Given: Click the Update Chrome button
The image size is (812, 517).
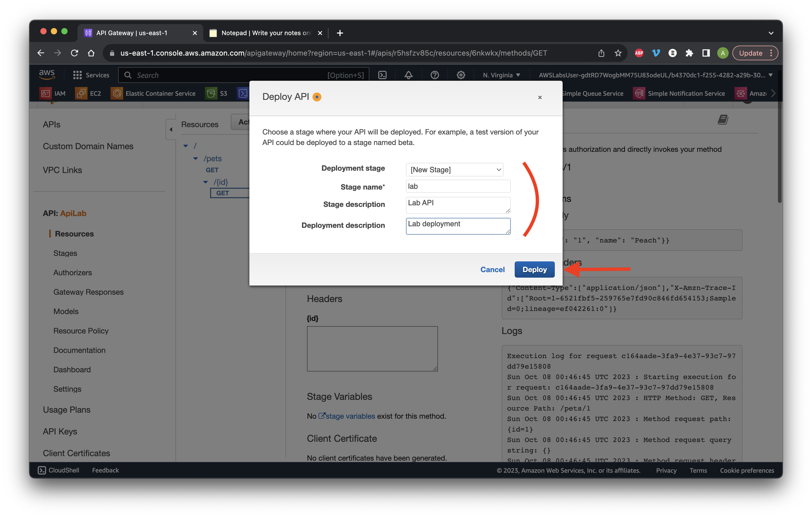Looking at the screenshot, I should [x=755, y=53].
